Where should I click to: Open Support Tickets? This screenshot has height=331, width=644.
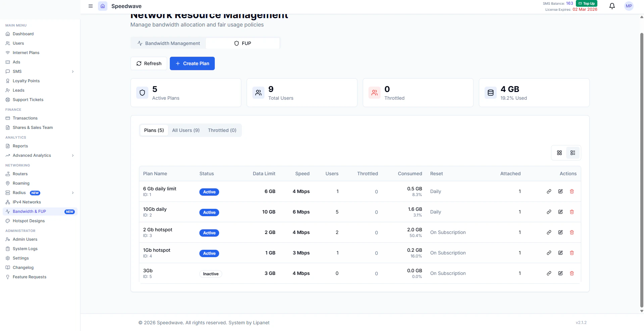coord(40,100)
